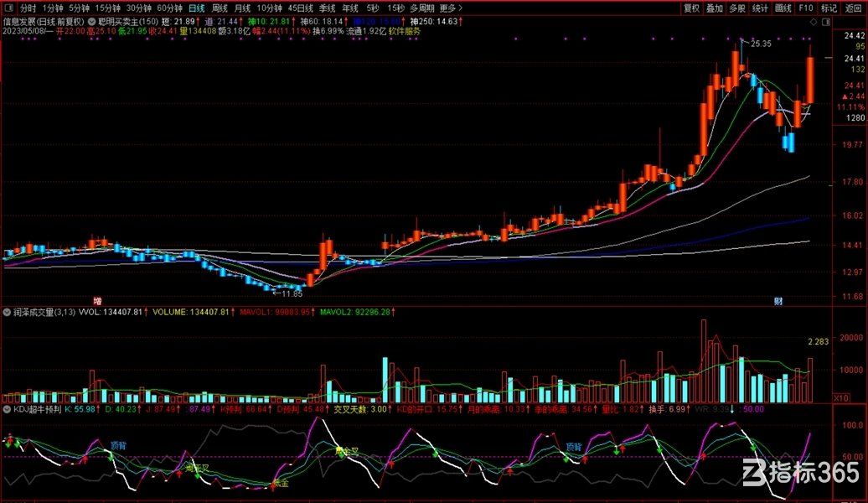The height and width of the screenshot is (503, 868).
Task: Select the 月线 monthly chart tab
Action: tap(242, 8)
